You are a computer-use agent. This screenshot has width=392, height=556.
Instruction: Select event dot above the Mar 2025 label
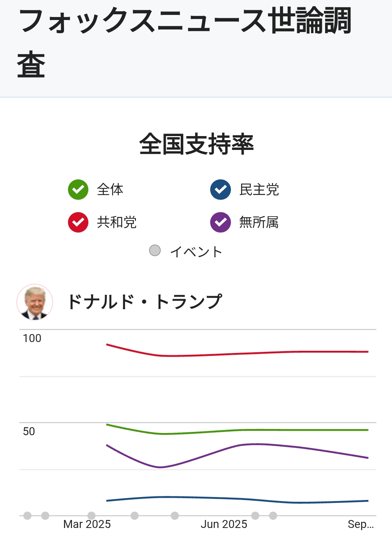coord(92,516)
